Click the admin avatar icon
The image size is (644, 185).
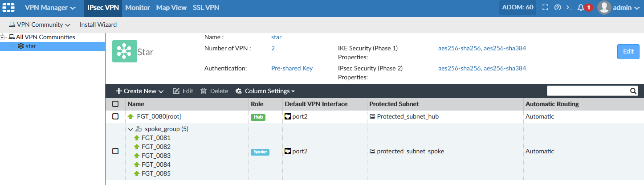604,8
